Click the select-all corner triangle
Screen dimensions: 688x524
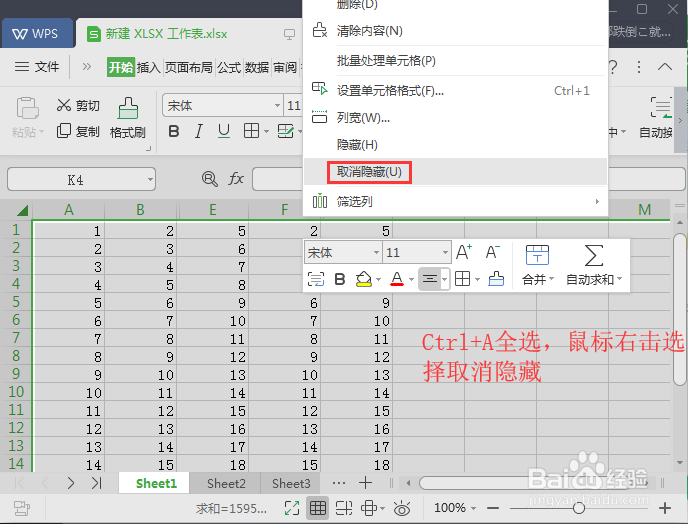[22, 210]
